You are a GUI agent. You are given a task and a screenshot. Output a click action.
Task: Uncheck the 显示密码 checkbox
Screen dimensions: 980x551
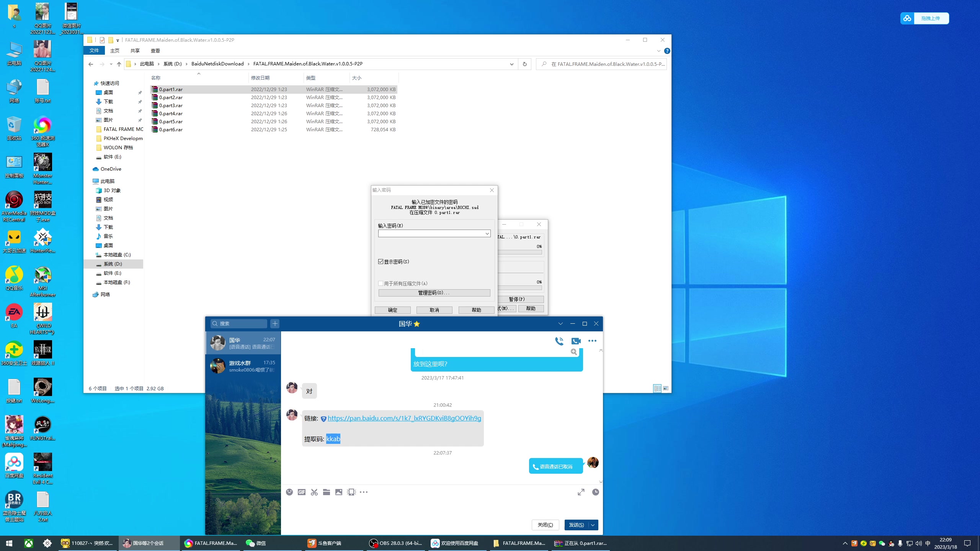(381, 262)
